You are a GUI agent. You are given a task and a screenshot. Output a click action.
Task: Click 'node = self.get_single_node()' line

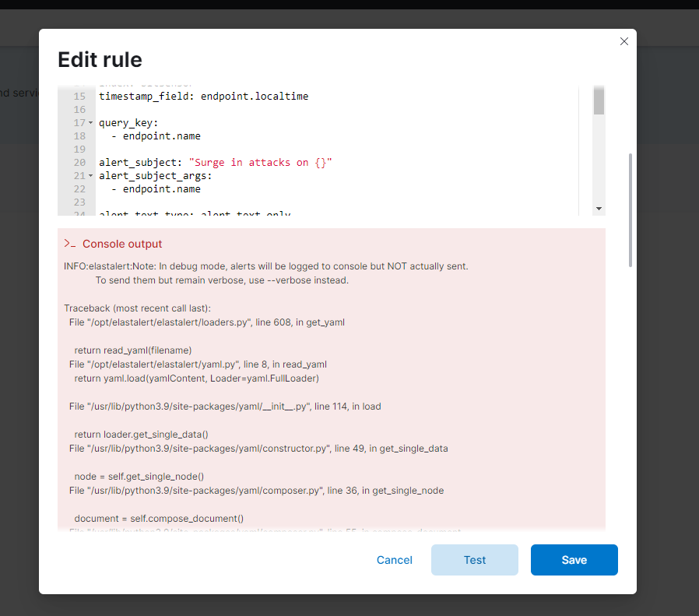[139, 477]
